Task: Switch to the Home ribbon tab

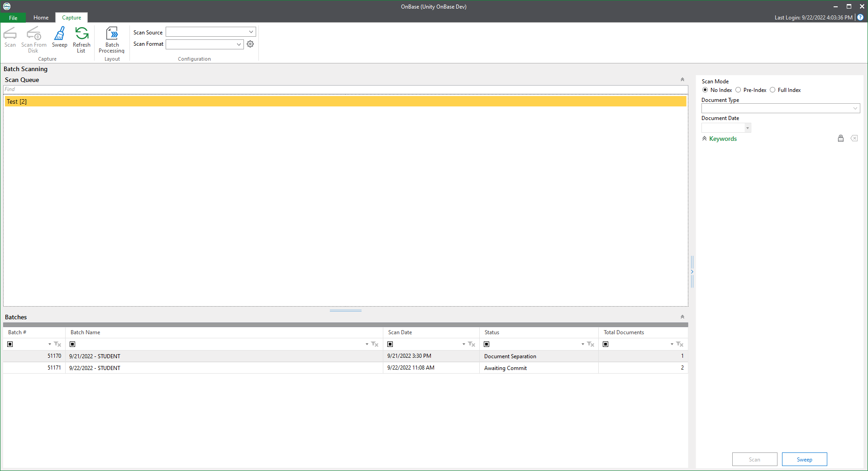Action: (41, 17)
